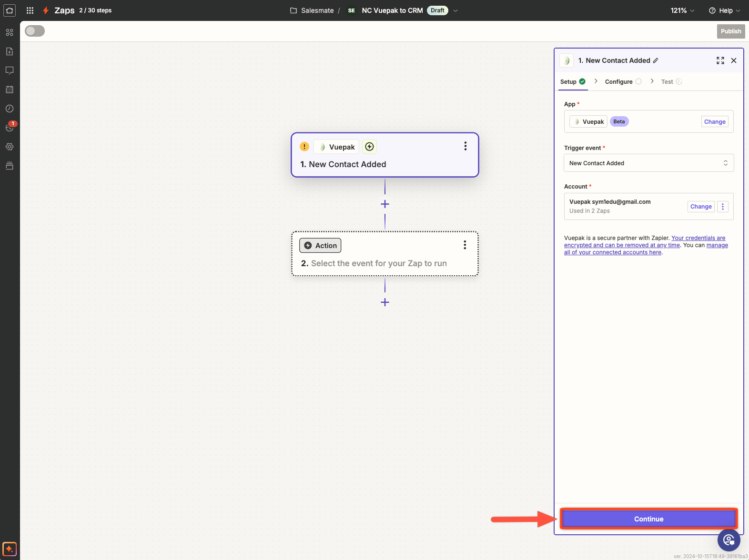
Task: Open the sidebar settings gear icon
Action: [10, 147]
